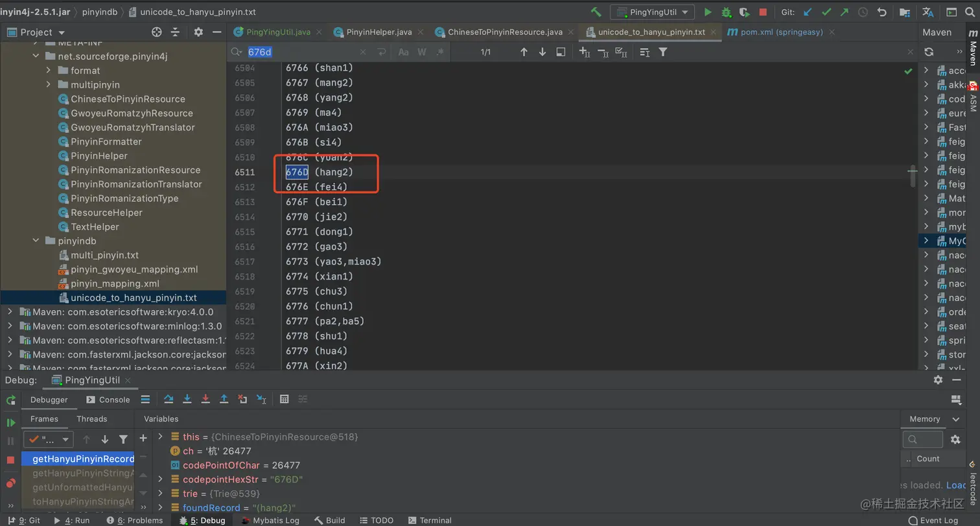Go to next search occurrence arrow

[x=542, y=52]
